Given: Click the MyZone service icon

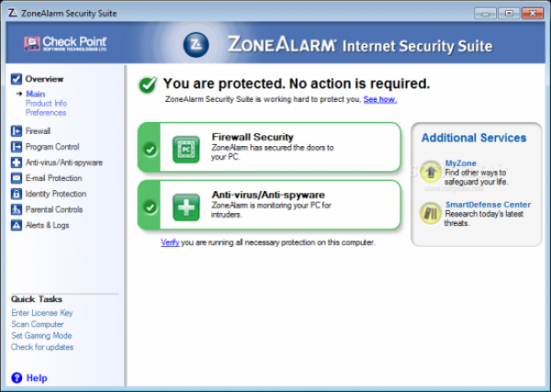Looking at the screenshot, I should coord(430,170).
